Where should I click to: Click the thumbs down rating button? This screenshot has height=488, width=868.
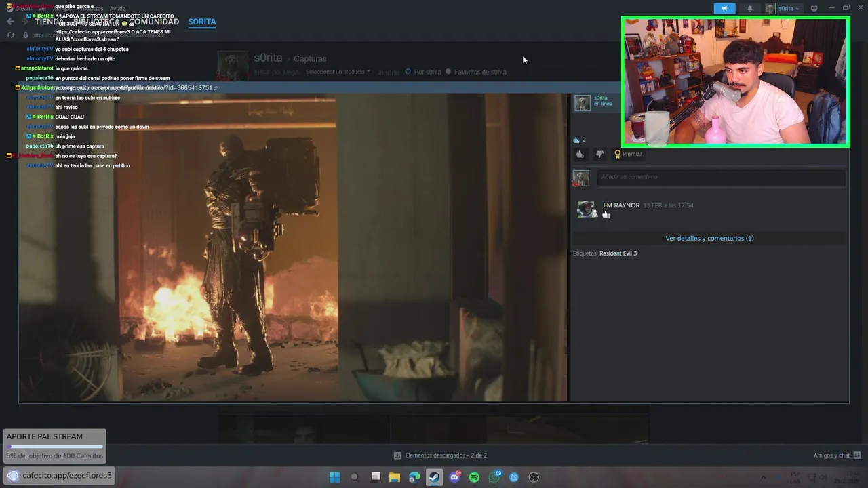599,154
